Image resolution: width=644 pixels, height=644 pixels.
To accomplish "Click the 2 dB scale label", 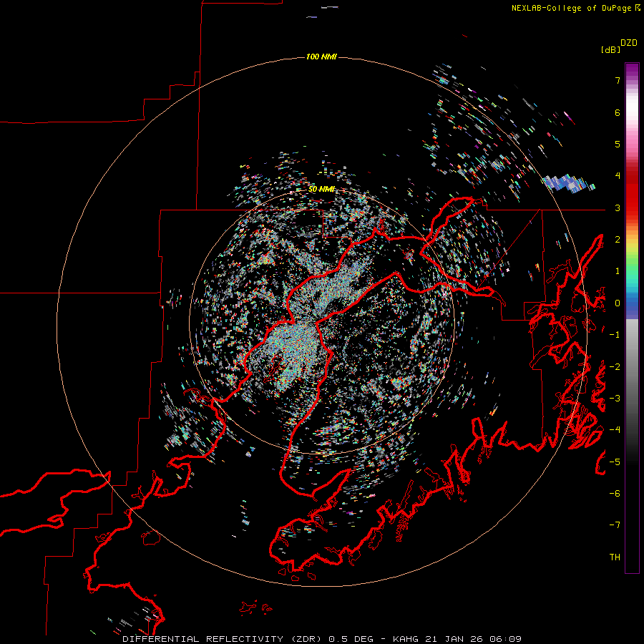I will point(618,240).
